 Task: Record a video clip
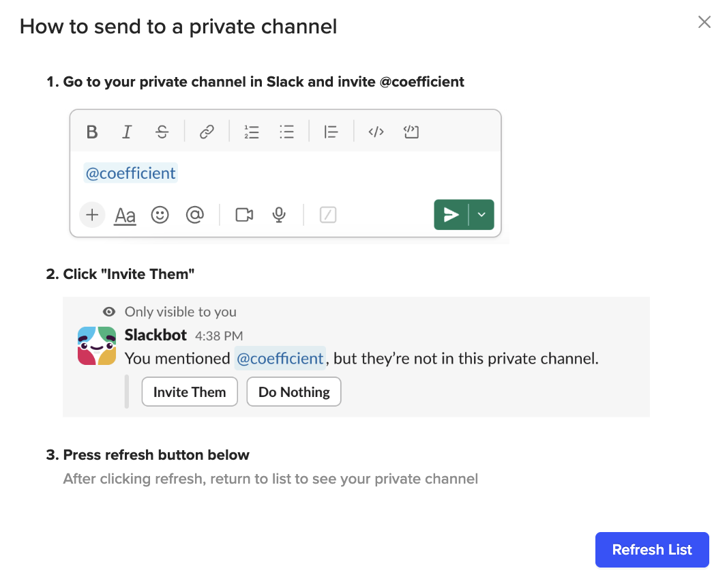pos(244,215)
